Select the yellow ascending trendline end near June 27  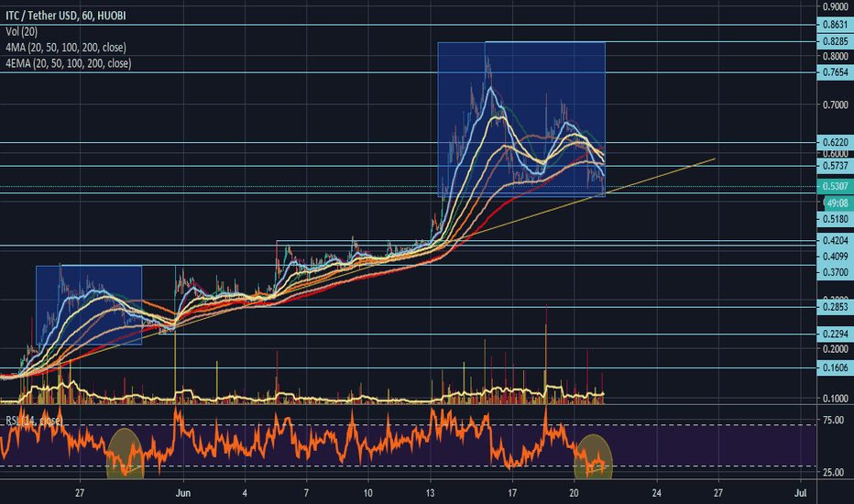(714, 159)
